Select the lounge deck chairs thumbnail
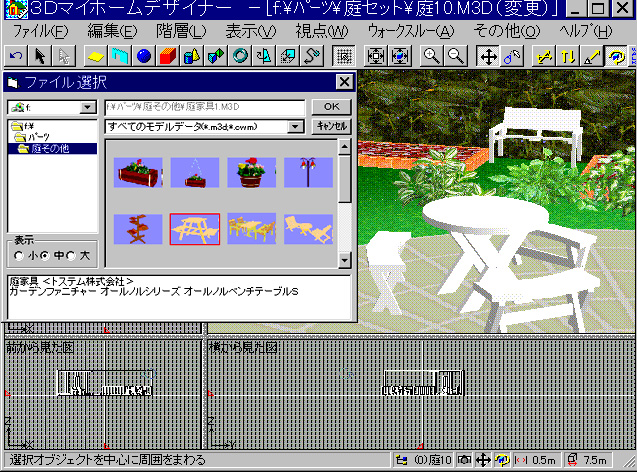 tap(309, 230)
